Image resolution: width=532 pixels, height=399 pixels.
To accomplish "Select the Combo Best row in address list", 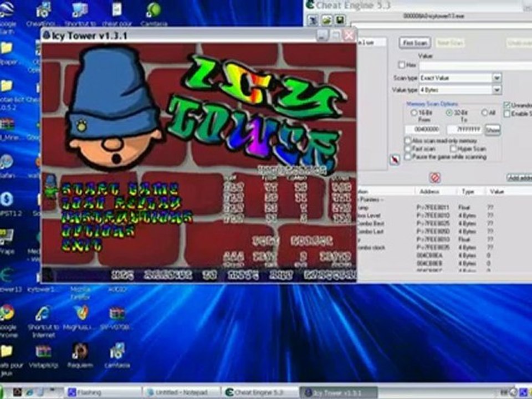I will pyautogui.click(x=444, y=223).
